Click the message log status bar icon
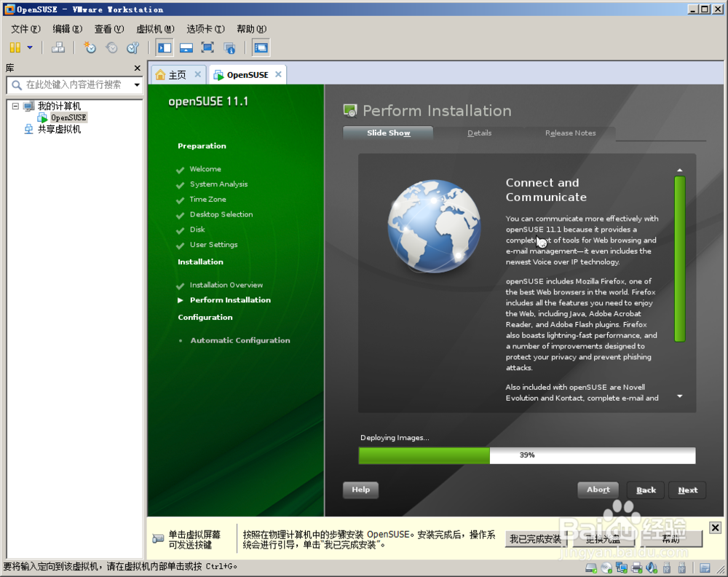The image size is (728, 577). coord(705,568)
